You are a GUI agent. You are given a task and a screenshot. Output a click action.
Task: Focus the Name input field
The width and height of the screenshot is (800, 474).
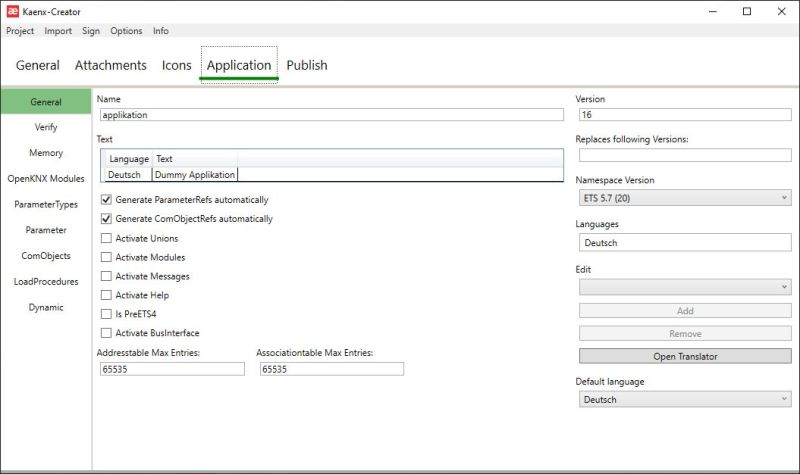coord(332,115)
